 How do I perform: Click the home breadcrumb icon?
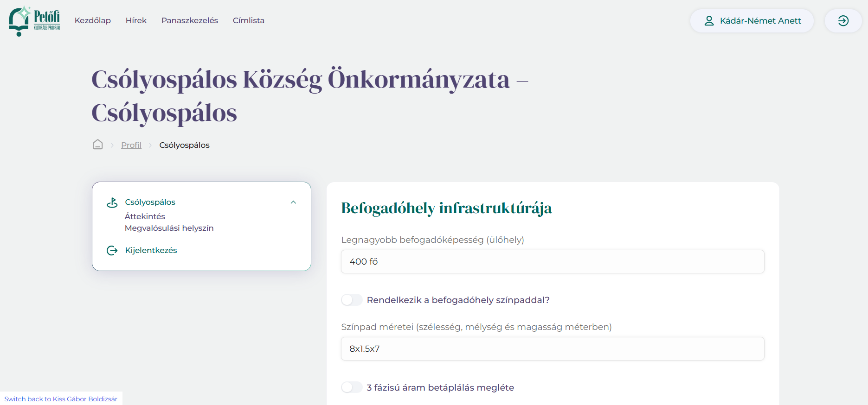tap(98, 145)
